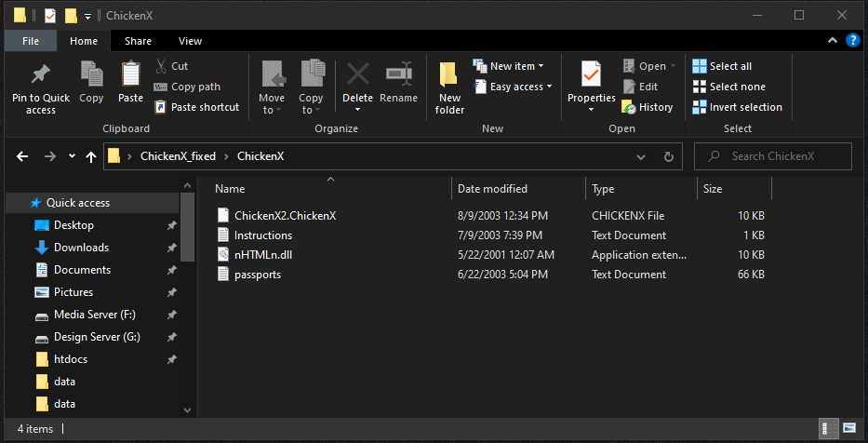Image resolution: width=868 pixels, height=443 pixels.
Task: Open Customize Quick Access Toolbar dropdown
Action: point(87,17)
